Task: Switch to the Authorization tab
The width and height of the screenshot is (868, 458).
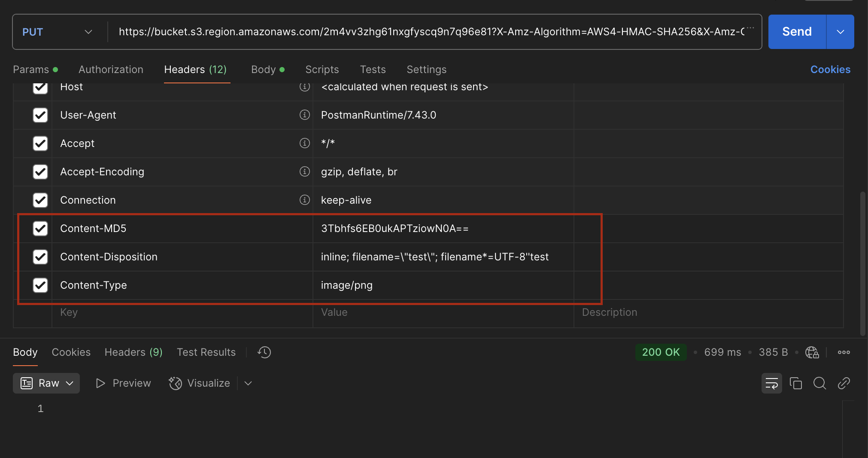Action: click(111, 70)
